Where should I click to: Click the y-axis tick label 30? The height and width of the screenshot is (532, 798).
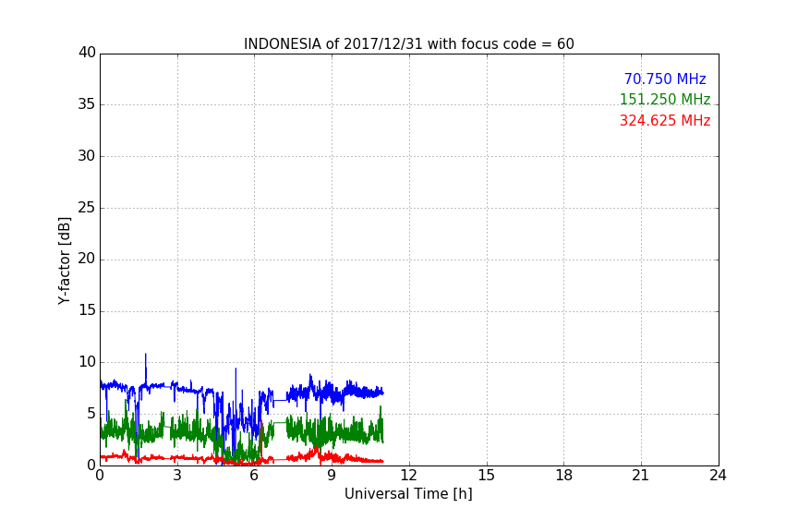point(87,156)
